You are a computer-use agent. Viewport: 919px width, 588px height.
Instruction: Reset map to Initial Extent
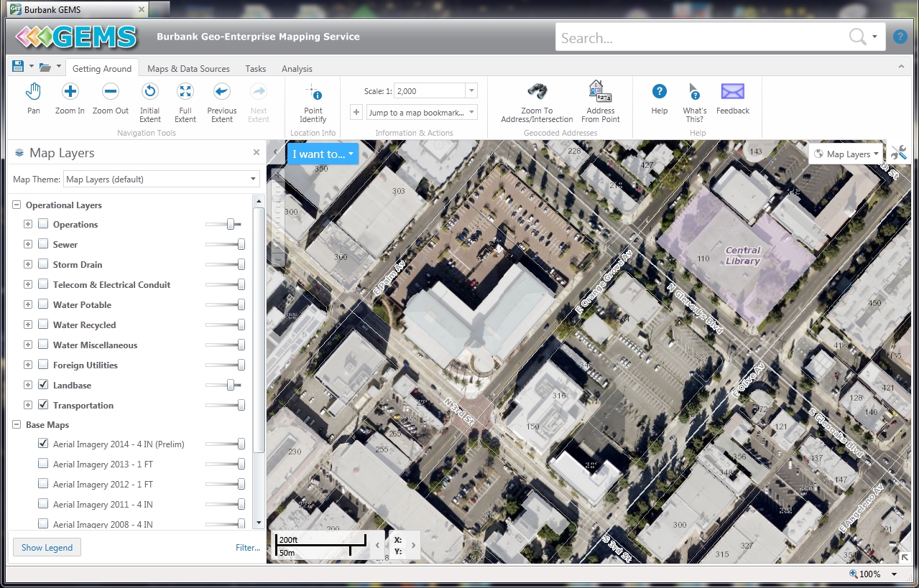pos(149,98)
